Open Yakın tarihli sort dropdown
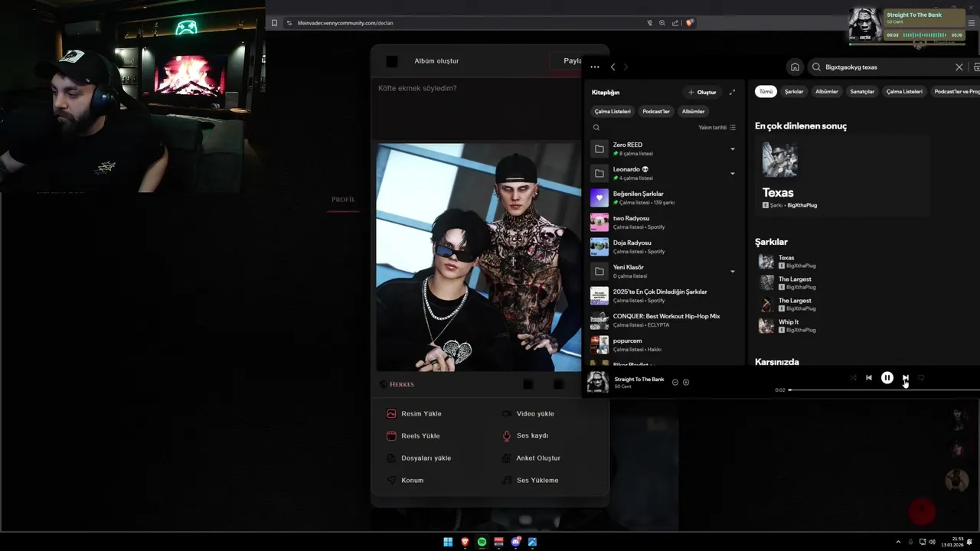The height and width of the screenshot is (551, 980). pos(717,128)
